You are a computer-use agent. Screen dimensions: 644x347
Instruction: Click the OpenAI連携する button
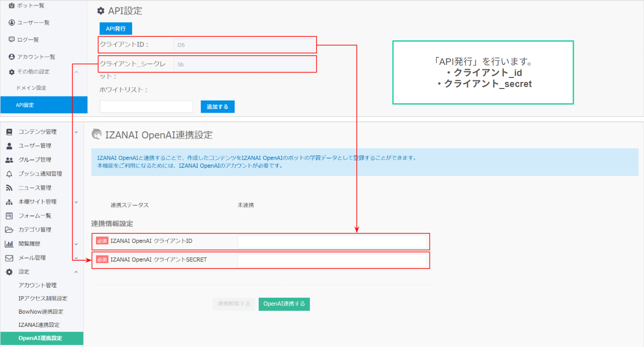click(284, 304)
